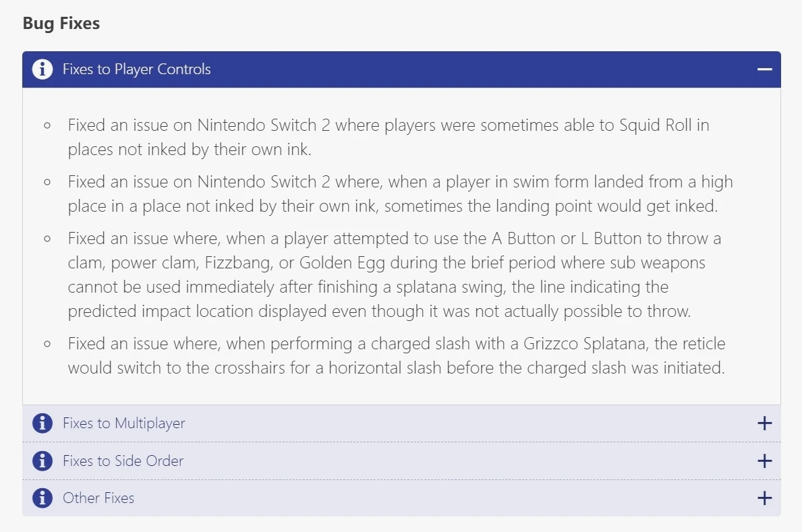Click info icon beside Fixes to Side Order
The width and height of the screenshot is (802, 532).
click(42, 461)
